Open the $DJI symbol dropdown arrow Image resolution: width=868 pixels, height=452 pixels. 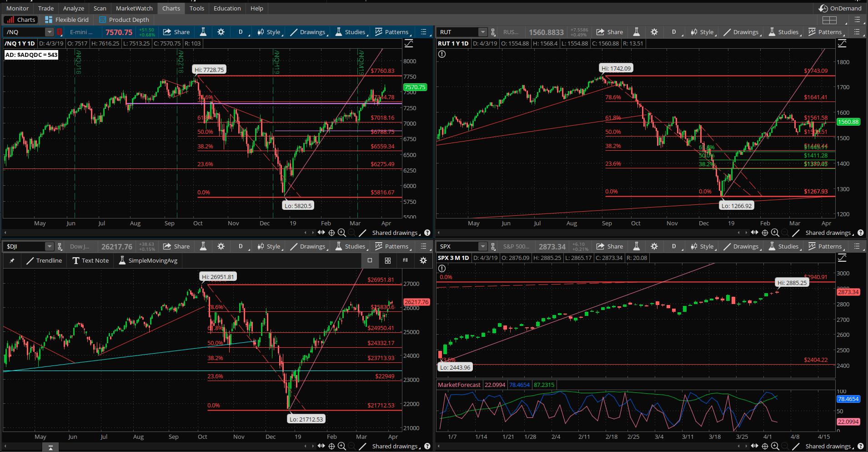click(49, 246)
